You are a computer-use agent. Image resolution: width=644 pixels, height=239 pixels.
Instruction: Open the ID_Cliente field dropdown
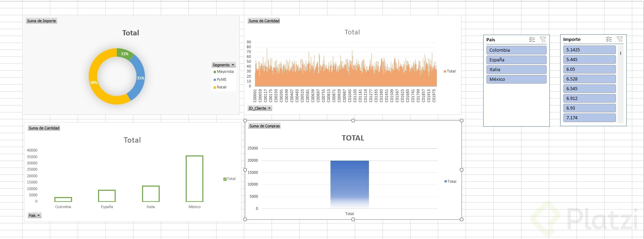[259, 108]
